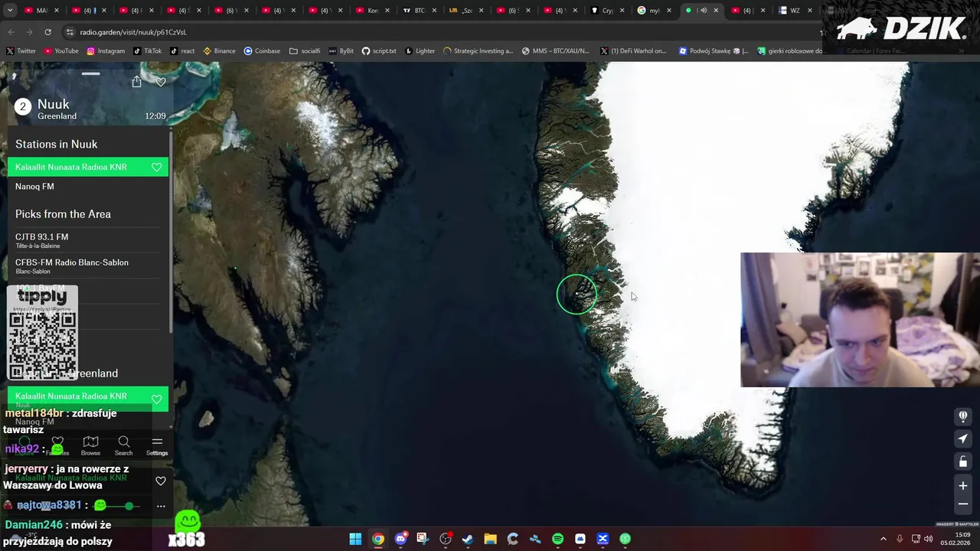Open the react bookmark
The width and height of the screenshot is (980, 551).
182,51
